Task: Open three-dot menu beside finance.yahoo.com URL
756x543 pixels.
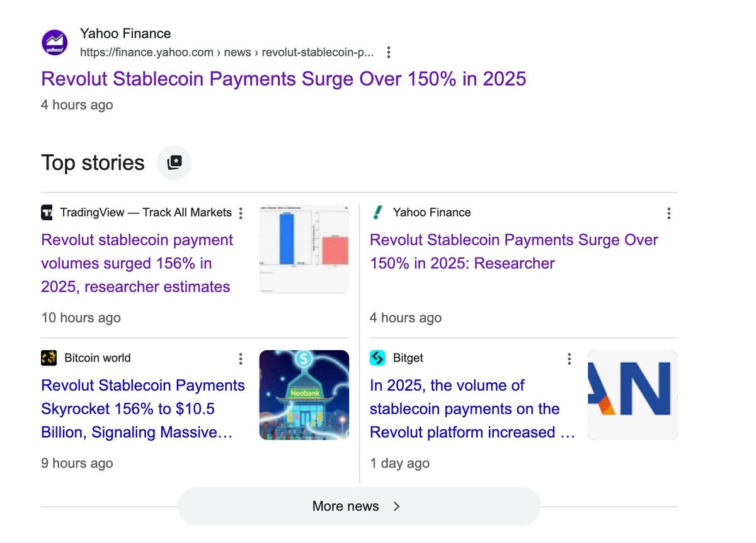Action: [x=389, y=52]
